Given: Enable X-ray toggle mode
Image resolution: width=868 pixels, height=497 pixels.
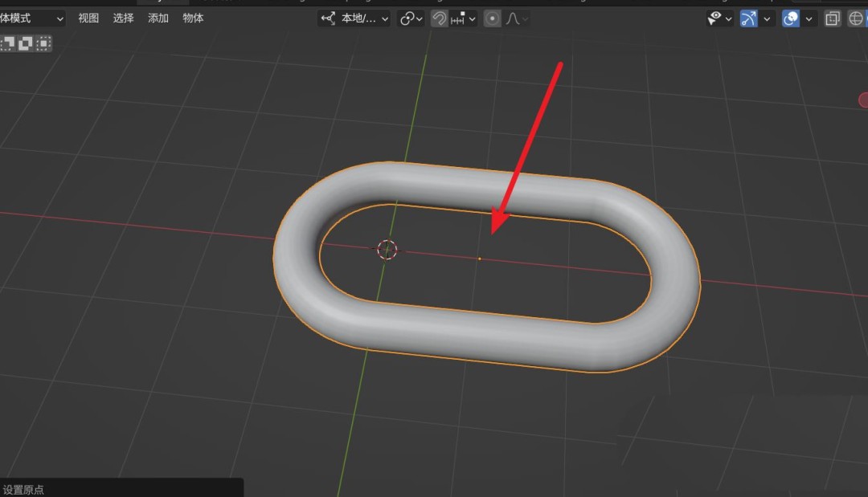Looking at the screenshot, I should pyautogui.click(x=833, y=18).
